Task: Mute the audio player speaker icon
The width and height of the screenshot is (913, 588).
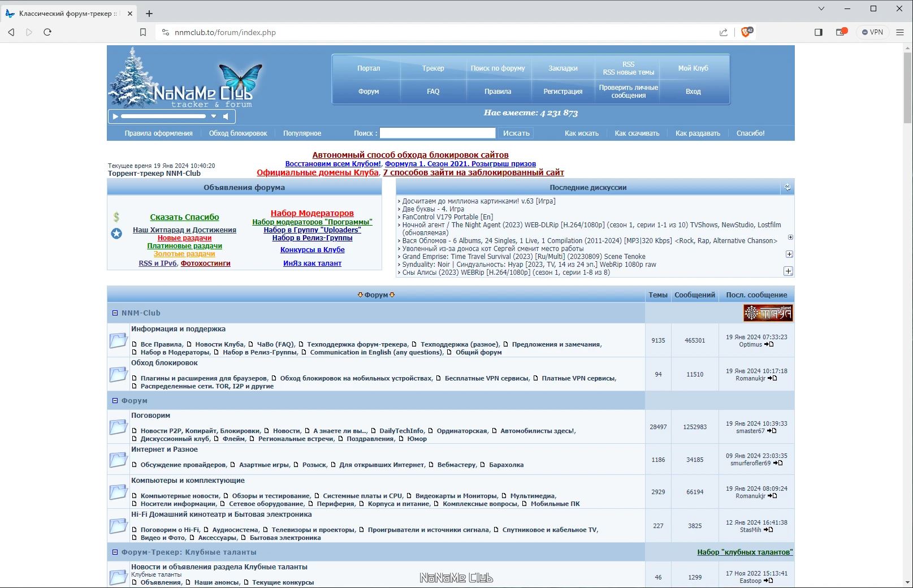Action: click(226, 116)
